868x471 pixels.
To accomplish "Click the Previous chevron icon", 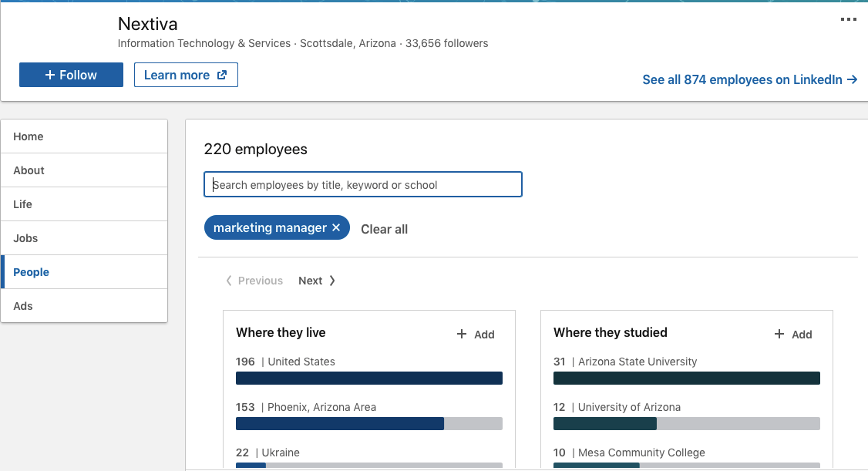I will coord(228,281).
